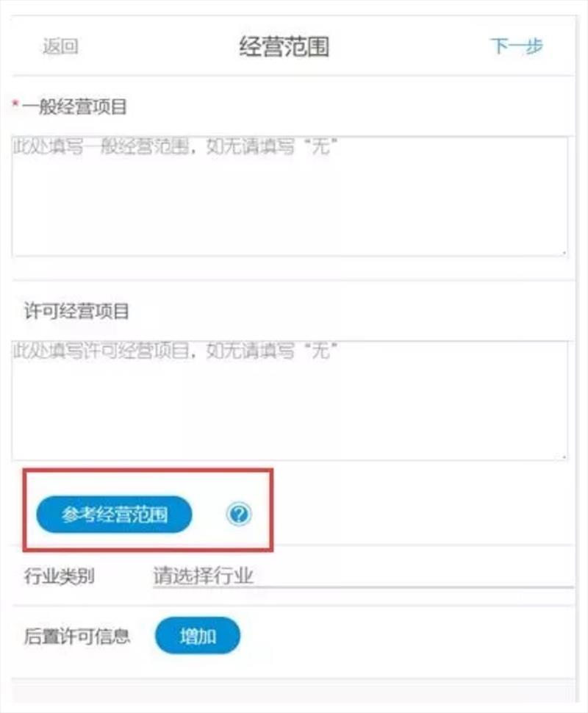Click the underline of the industry selection field
The height and width of the screenshot is (713, 588).
click(363, 587)
